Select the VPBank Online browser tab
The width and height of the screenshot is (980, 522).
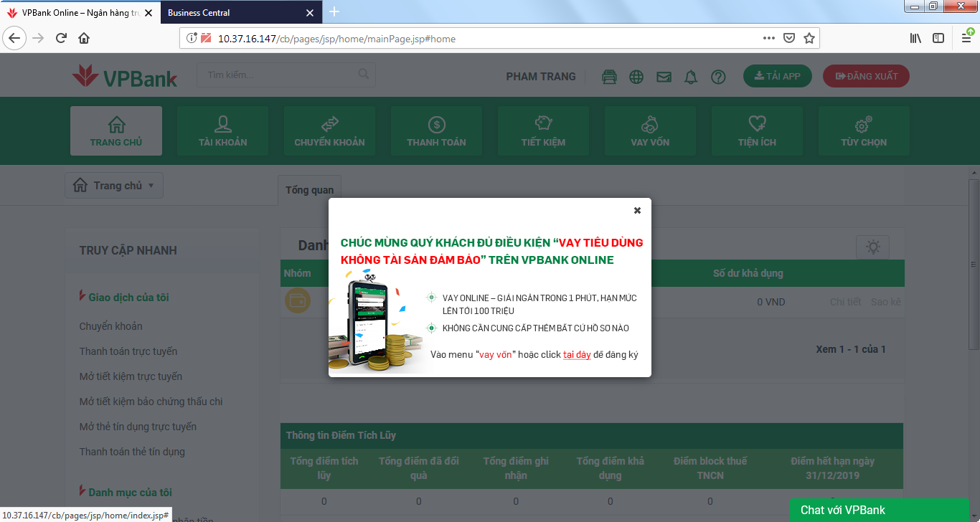click(x=80, y=12)
